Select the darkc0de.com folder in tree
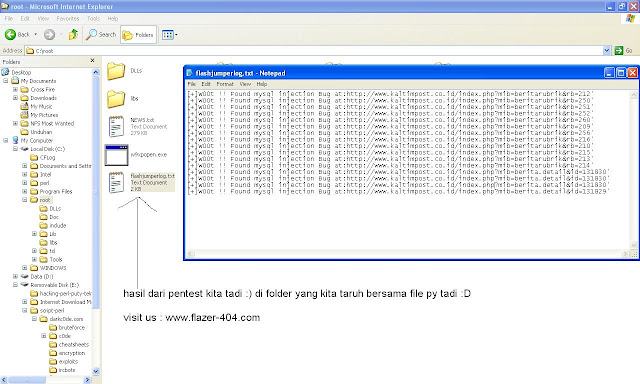Image resolution: width=640 pixels, height=384 pixels. (66, 319)
